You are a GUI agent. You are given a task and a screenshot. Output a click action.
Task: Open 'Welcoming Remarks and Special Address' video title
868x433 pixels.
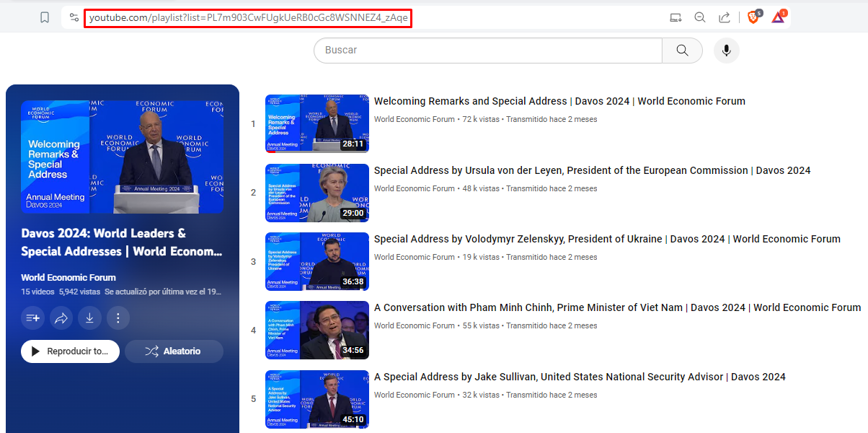[x=559, y=102]
